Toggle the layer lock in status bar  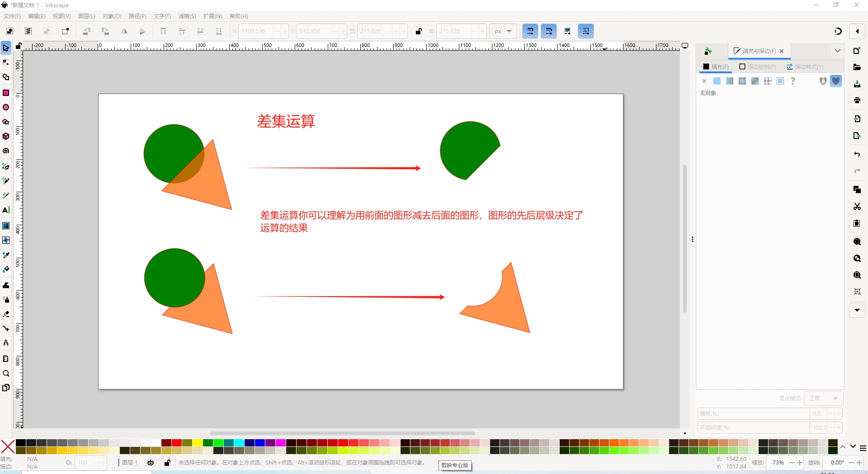(x=167, y=463)
